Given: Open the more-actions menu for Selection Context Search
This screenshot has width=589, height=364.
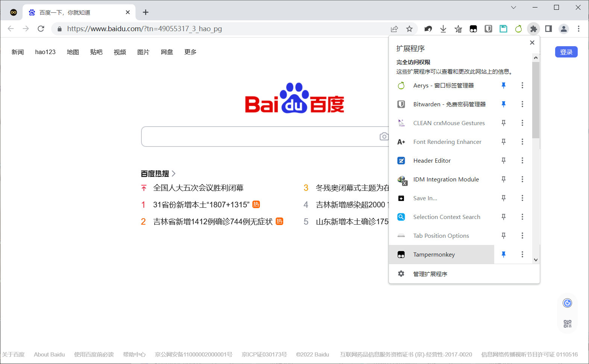Looking at the screenshot, I should (x=522, y=217).
